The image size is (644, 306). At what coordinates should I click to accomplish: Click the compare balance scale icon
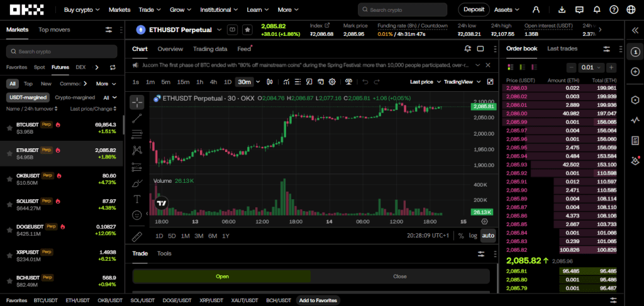pos(348,82)
